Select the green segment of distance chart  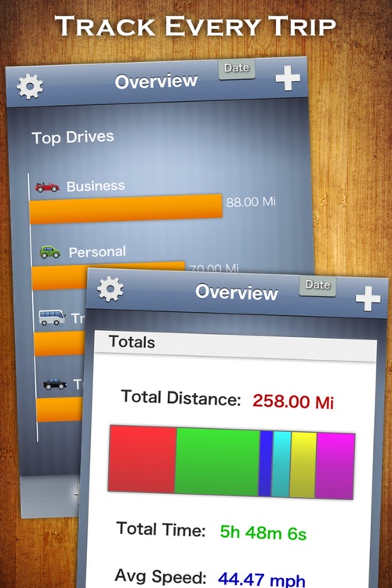(x=217, y=462)
